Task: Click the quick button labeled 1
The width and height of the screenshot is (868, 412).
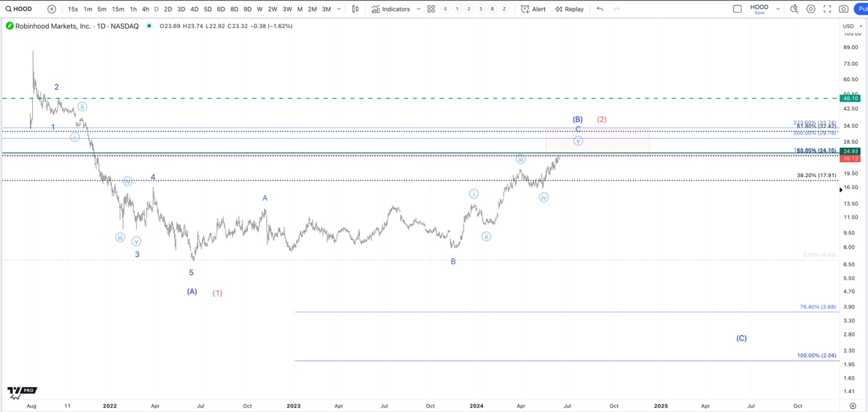Action: click(x=457, y=9)
